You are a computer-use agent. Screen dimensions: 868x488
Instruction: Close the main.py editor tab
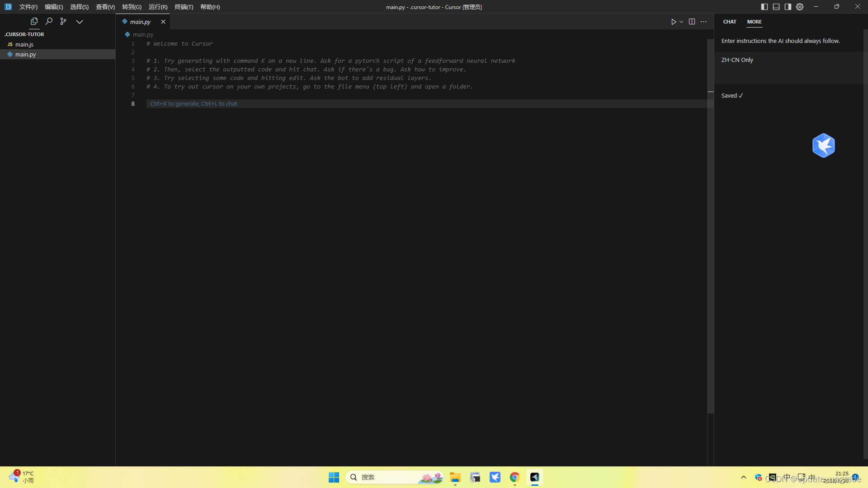tap(163, 22)
